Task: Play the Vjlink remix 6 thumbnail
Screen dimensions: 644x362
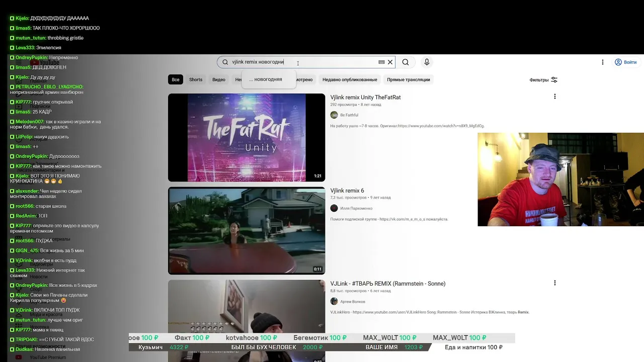Action: point(247,230)
